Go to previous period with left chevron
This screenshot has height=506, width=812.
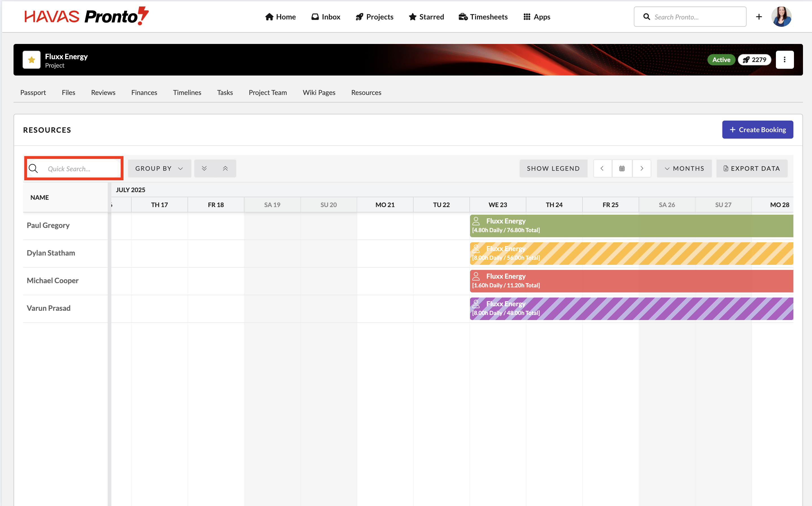[x=602, y=168]
